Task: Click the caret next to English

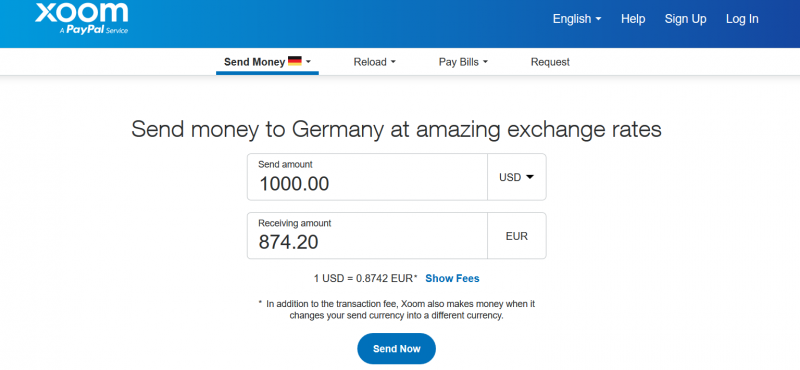Action: click(598, 19)
